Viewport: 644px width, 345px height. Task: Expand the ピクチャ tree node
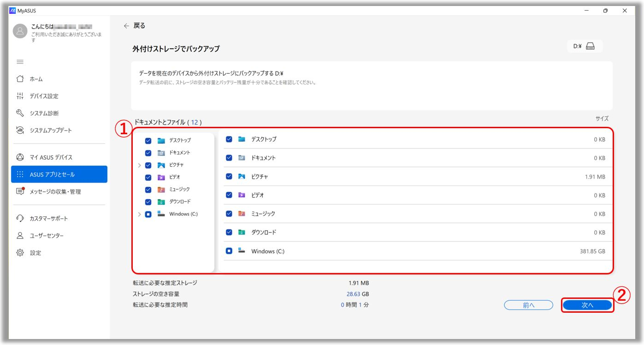[140, 165]
